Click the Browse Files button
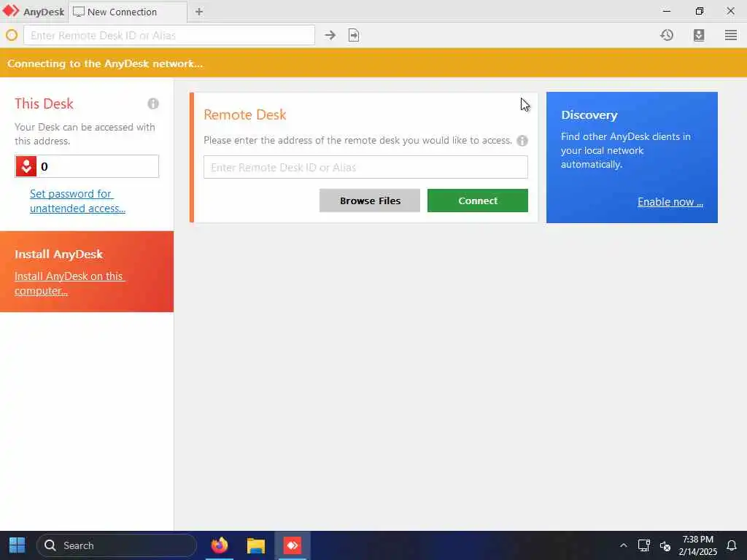Image resolution: width=747 pixels, height=560 pixels. [x=370, y=201]
